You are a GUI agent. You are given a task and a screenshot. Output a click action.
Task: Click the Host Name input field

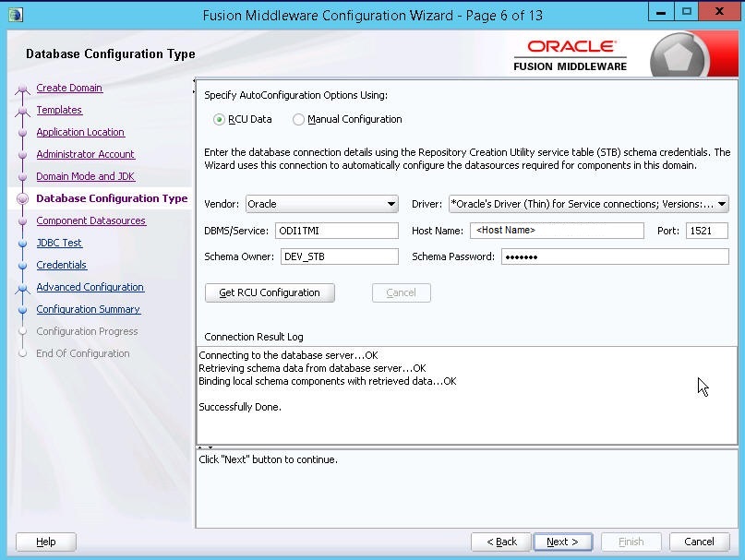558,231
